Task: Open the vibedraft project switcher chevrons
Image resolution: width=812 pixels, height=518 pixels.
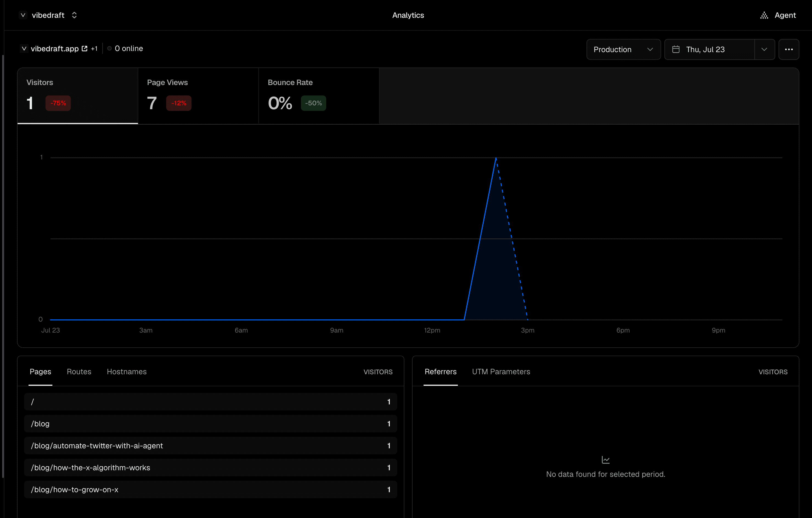Action: [74, 15]
